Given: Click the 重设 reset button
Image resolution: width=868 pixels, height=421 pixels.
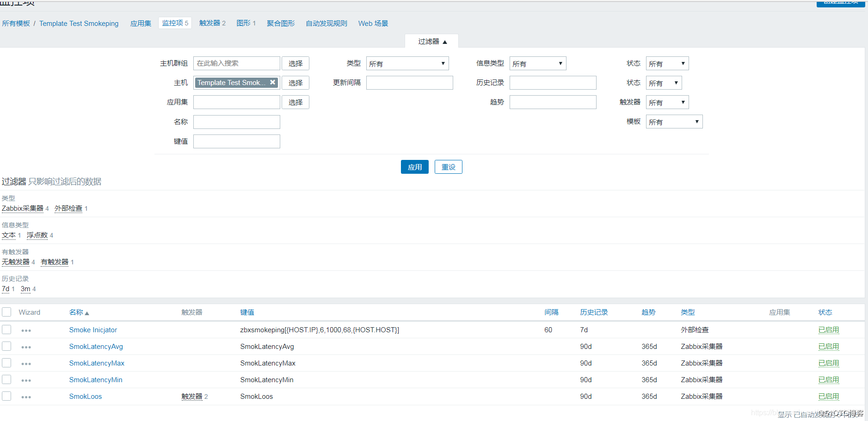Looking at the screenshot, I should click(449, 167).
